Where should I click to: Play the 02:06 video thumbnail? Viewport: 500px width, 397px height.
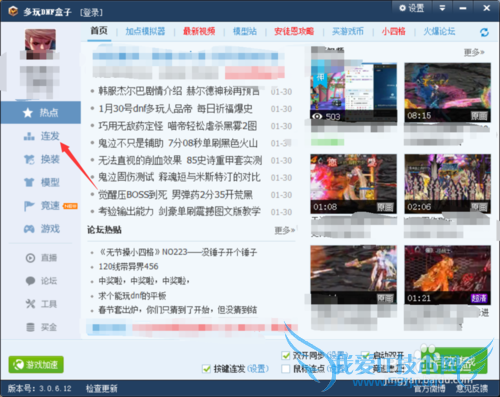(x=448, y=184)
